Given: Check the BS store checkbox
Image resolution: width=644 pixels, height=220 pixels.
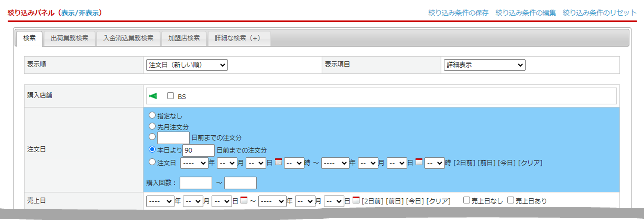Looking at the screenshot, I should coord(171,96).
